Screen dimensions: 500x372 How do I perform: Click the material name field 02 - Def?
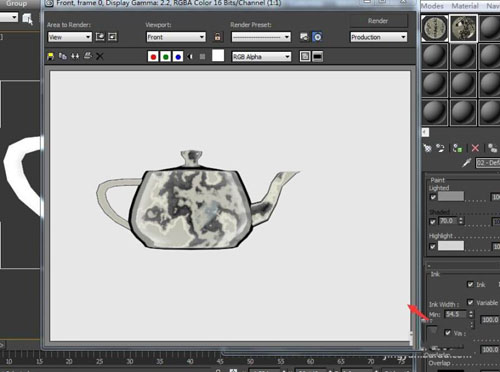(x=488, y=163)
